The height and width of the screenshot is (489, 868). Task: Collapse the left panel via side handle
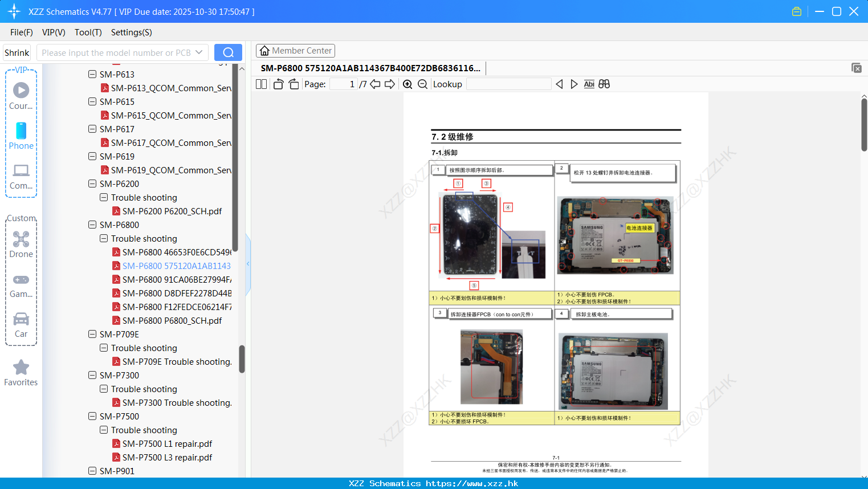coord(248,264)
